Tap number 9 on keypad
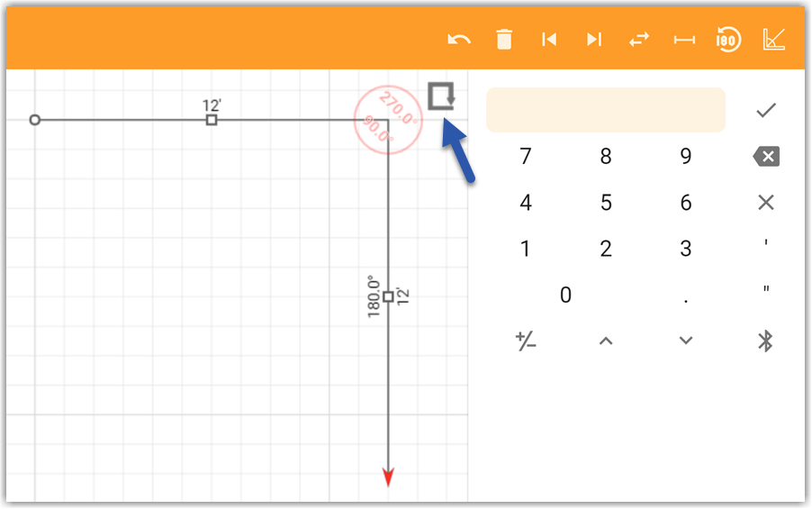Screen dimensions: 812x509 (x=686, y=156)
